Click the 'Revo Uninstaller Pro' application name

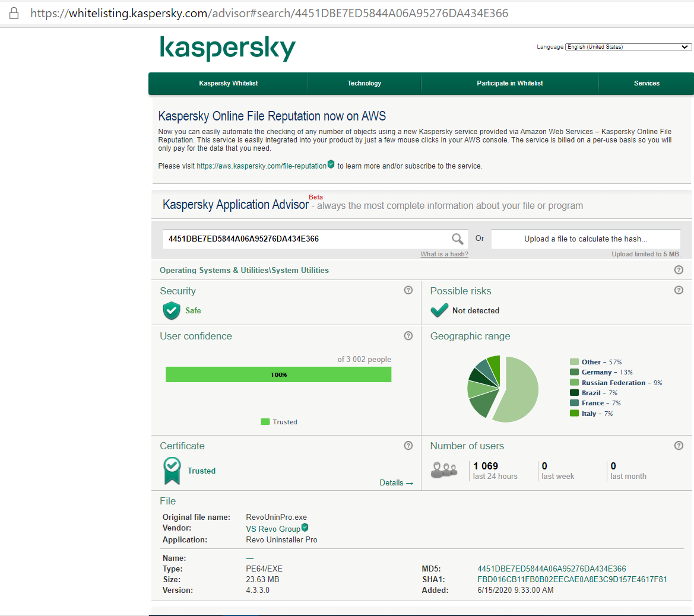pyautogui.click(x=281, y=540)
